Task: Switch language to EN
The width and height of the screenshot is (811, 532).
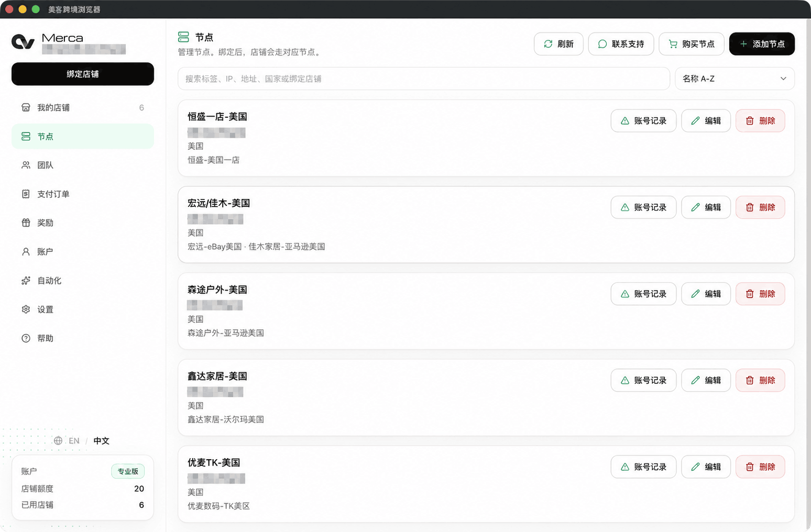Action: 74,441
